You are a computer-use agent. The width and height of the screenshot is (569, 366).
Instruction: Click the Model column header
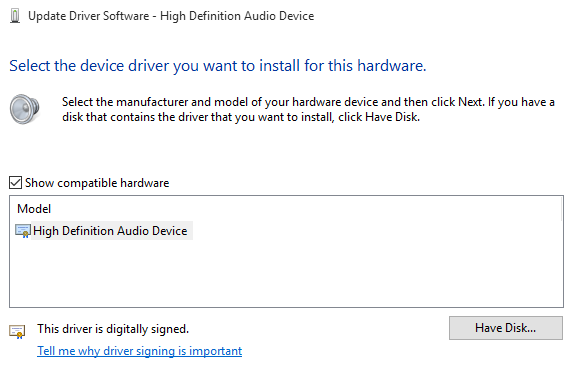tap(34, 209)
